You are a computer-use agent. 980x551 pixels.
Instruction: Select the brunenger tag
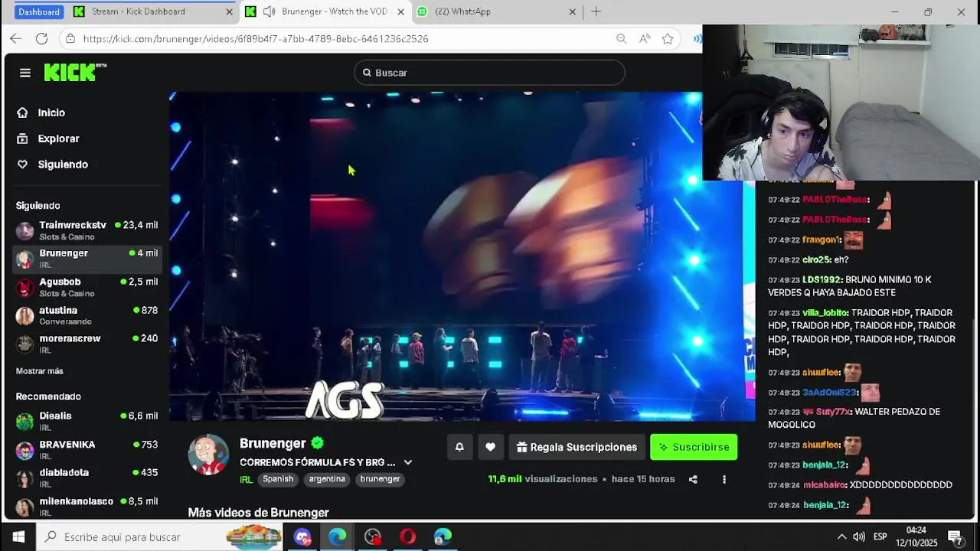pyautogui.click(x=380, y=479)
